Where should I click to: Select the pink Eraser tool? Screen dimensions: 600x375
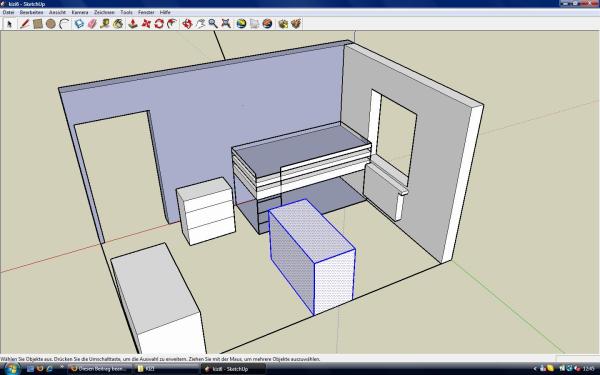pyautogui.click(x=92, y=24)
